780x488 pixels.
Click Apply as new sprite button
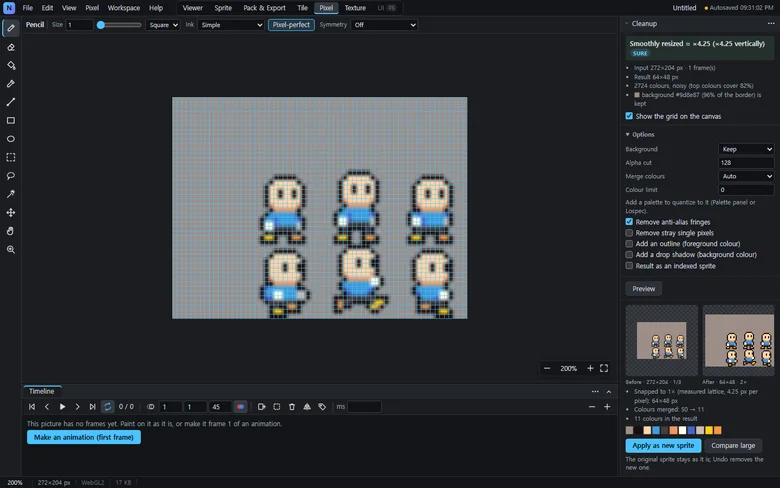[663, 445]
